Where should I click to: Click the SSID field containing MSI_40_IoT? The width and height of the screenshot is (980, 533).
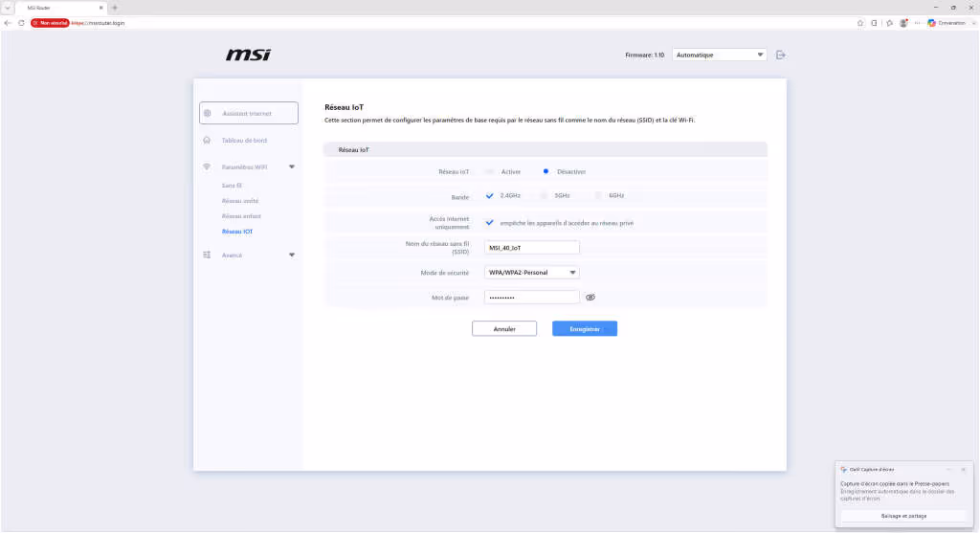pos(532,248)
